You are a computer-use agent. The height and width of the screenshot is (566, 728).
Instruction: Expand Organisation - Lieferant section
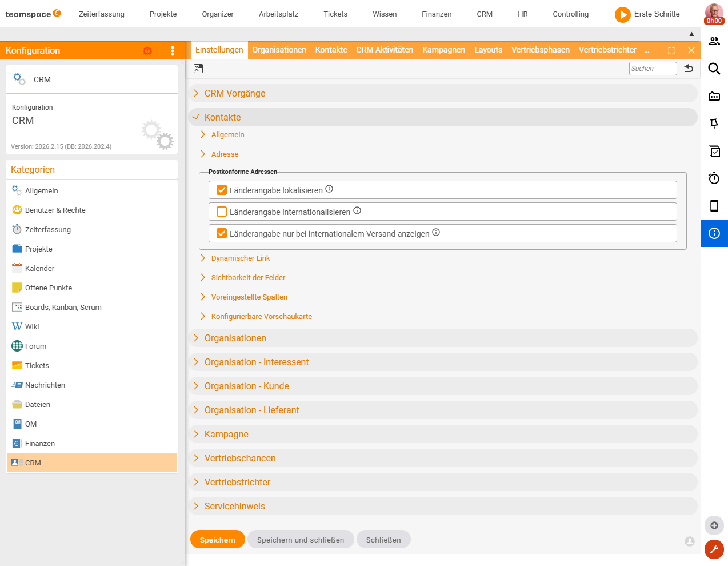(443, 410)
